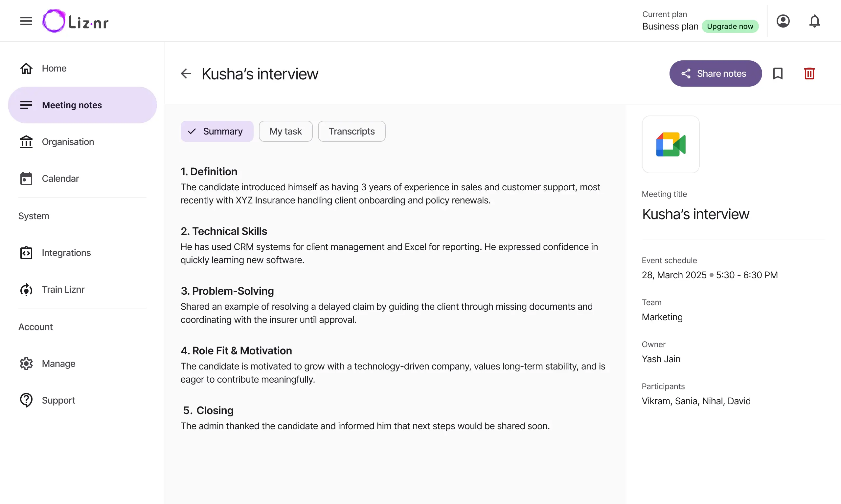841x504 pixels.
Task: Open the Transcripts tab
Action: click(352, 131)
